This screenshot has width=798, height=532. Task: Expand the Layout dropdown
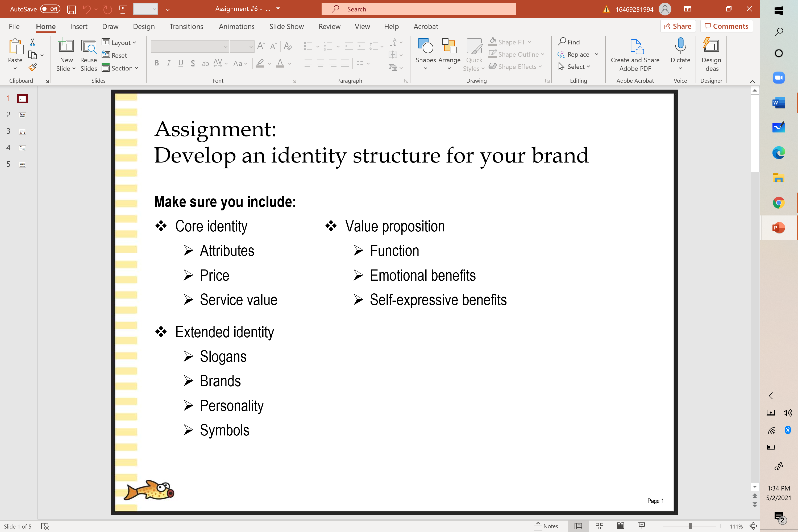click(x=119, y=42)
